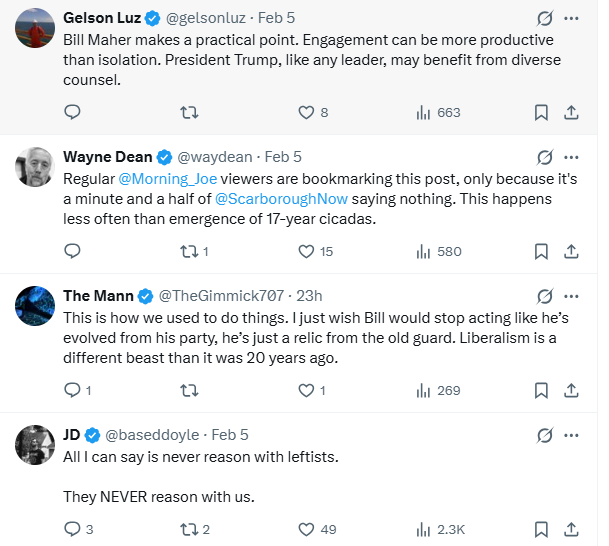This screenshot has width=609, height=546.
Task: Open more options on JD's tweet
Action: pos(571,435)
